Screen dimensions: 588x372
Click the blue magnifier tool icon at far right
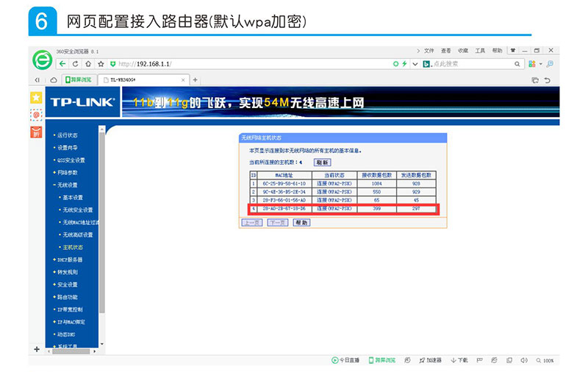(x=550, y=64)
